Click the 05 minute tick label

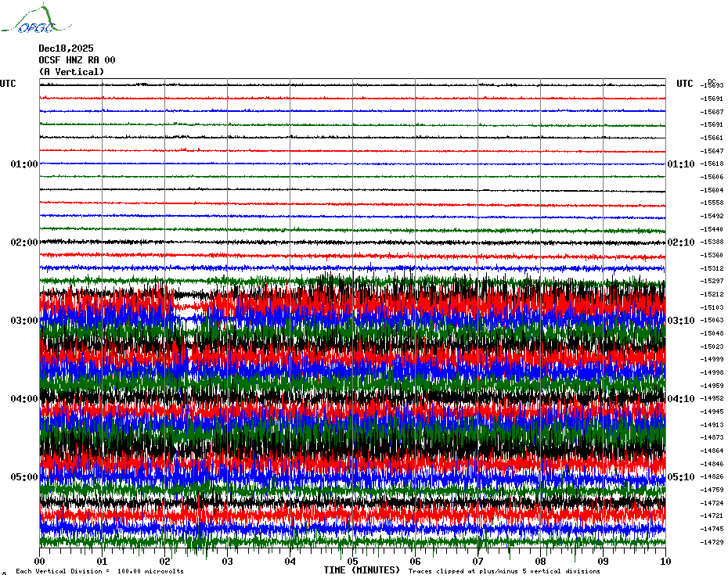click(x=352, y=561)
